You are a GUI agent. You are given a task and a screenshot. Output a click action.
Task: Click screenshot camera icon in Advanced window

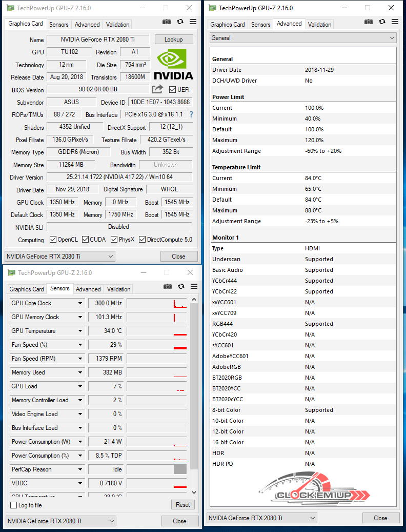(x=369, y=22)
